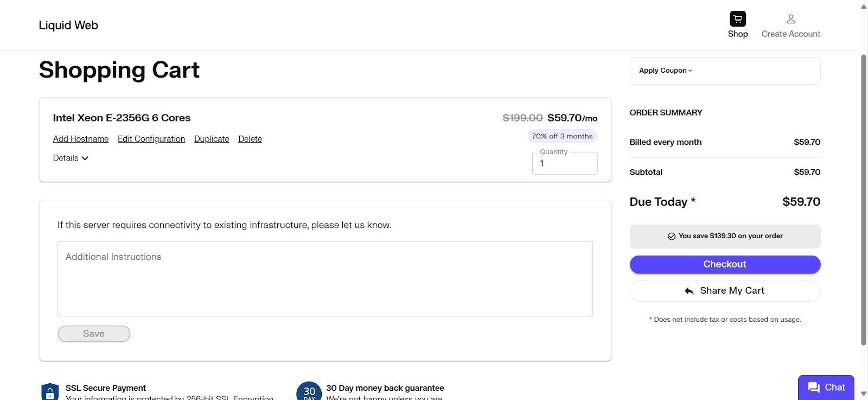Viewport: 868px width, 400px height.
Task: Click the Share My Cart arrow icon
Action: click(x=689, y=291)
